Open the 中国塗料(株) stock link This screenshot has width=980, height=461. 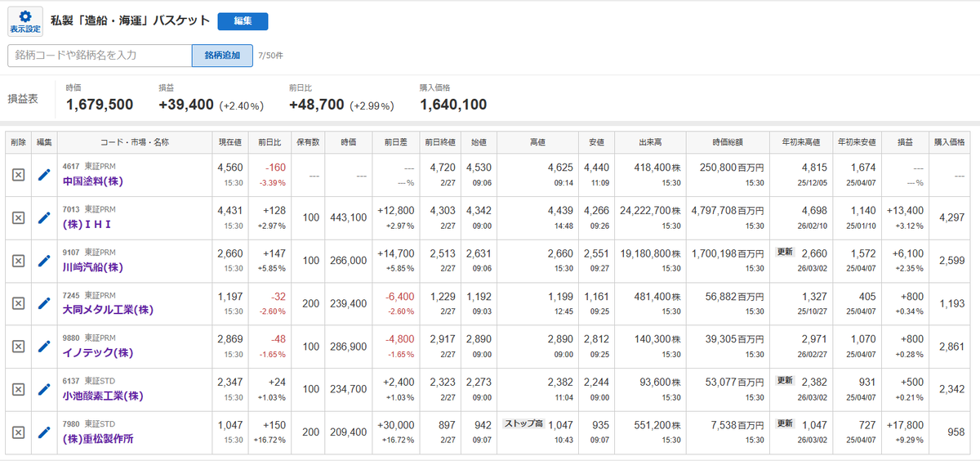pyautogui.click(x=93, y=181)
